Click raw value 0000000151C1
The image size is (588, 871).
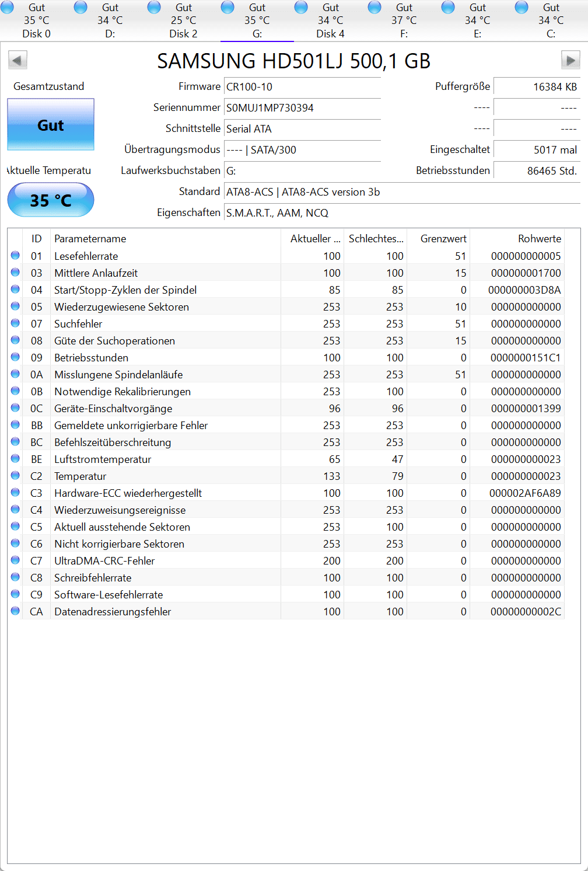(x=526, y=357)
